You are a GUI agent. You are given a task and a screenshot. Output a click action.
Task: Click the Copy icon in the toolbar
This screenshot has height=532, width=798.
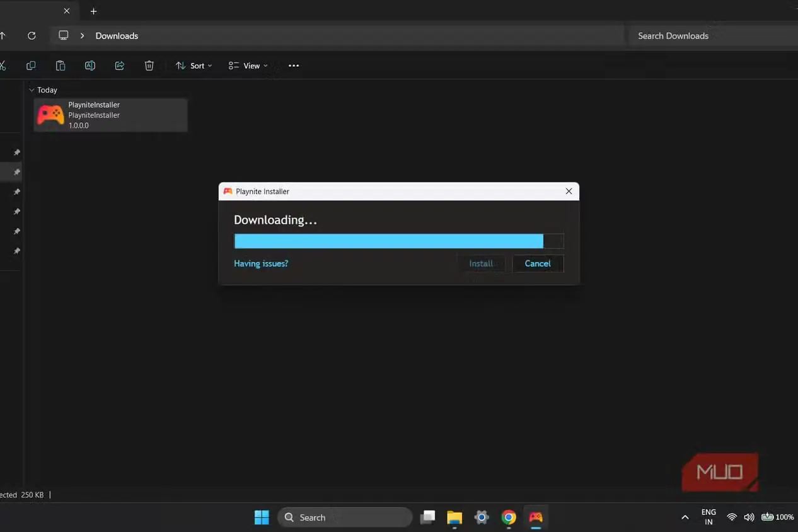31,66
